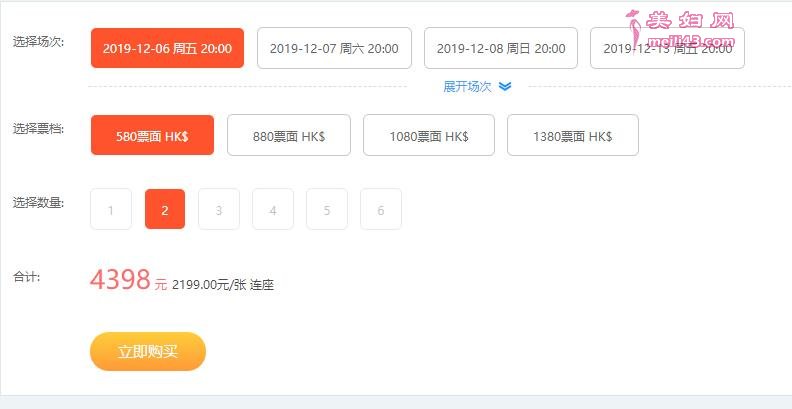
Task: Click the 4398 total price text
Action: click(120, 279)
